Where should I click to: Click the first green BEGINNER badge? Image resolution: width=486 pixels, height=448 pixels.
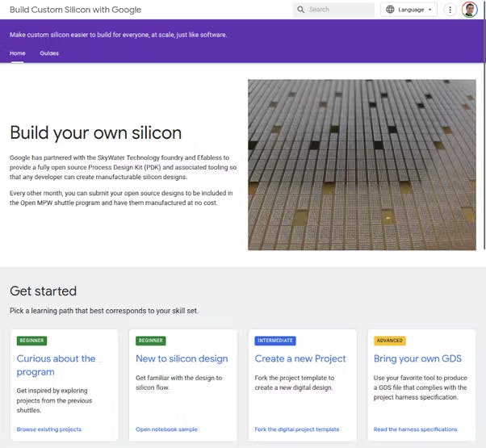click(31, 341)
